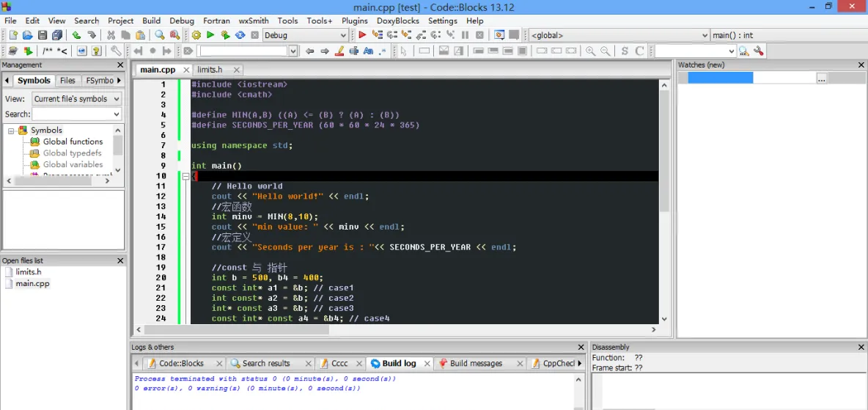Switch to the Build messages tab
The width and height of the screenshot is (868, 410).
tap(476, 364)
